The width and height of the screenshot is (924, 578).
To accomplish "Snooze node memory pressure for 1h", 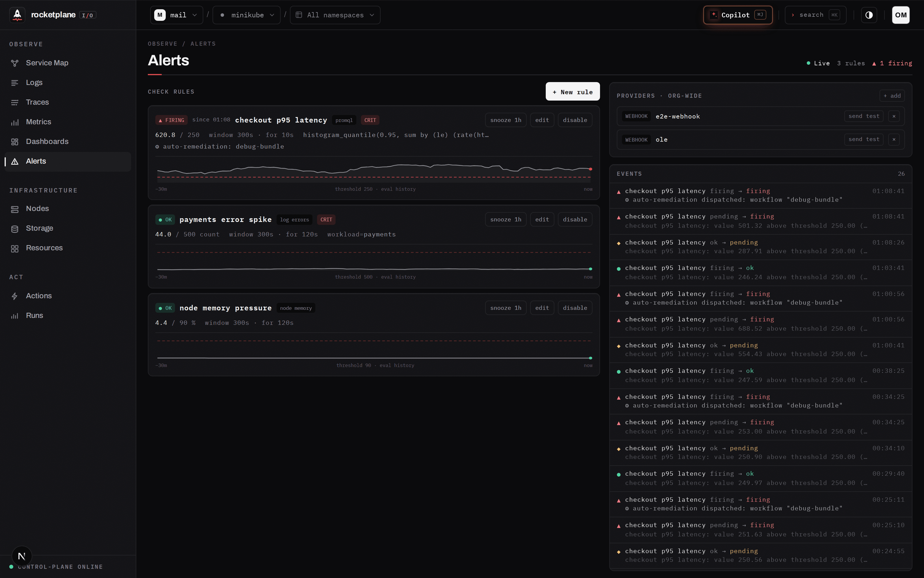I will click(506, 308).
